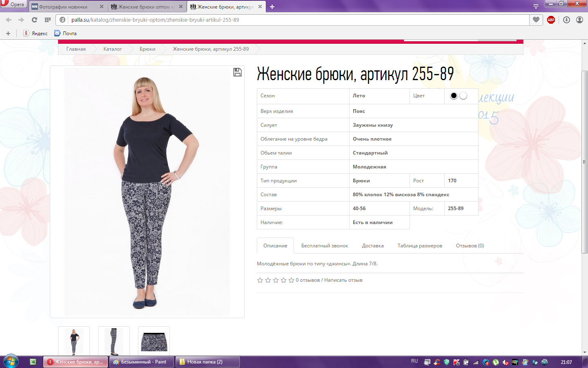Open the tab menu icon in title bar

[536, 6]
